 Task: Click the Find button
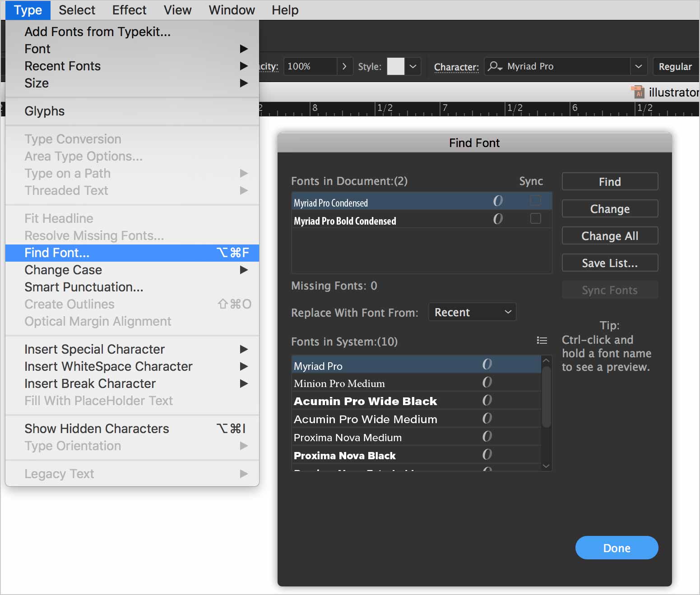(610, 181)
